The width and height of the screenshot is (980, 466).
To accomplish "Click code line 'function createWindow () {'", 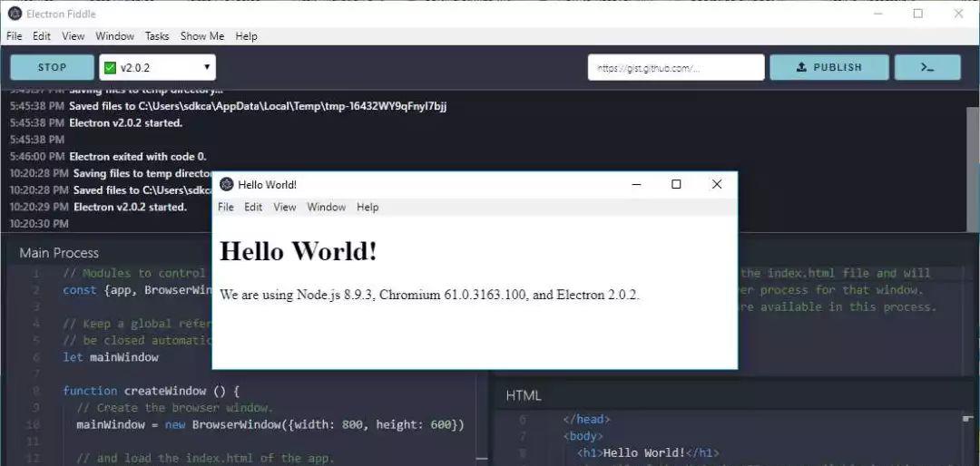I will pos(152,391).
